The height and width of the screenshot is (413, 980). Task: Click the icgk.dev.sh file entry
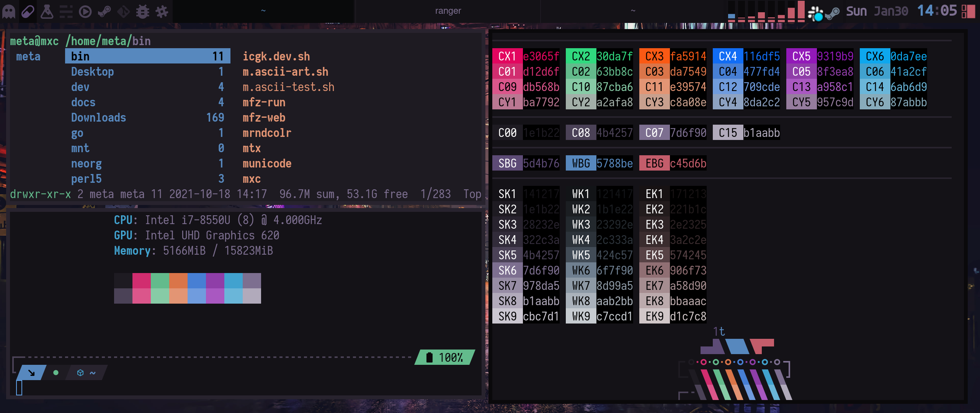pos(276,56)
